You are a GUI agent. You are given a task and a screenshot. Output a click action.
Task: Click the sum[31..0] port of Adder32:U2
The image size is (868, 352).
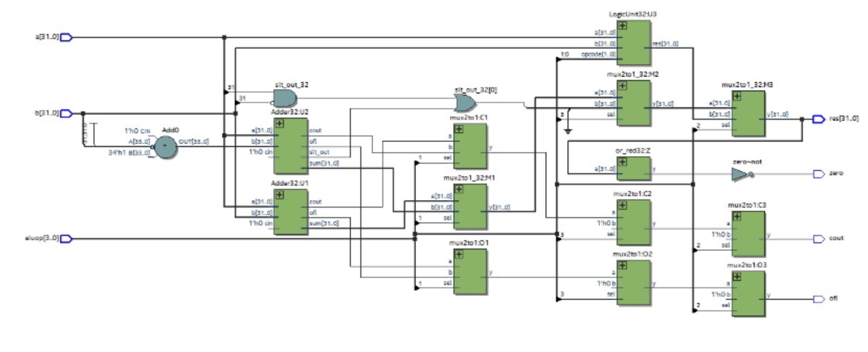coord(324,163)
